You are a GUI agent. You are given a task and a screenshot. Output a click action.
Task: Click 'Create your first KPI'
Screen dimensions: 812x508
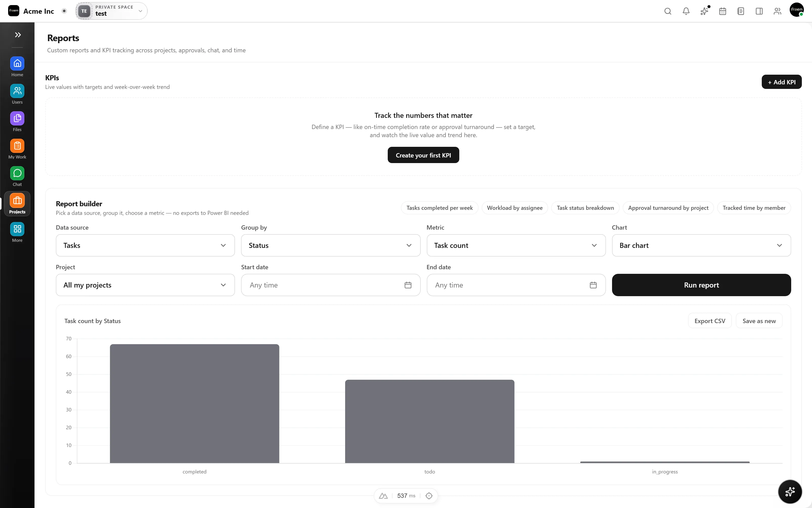pyautogui.click(x=423, y=155)
